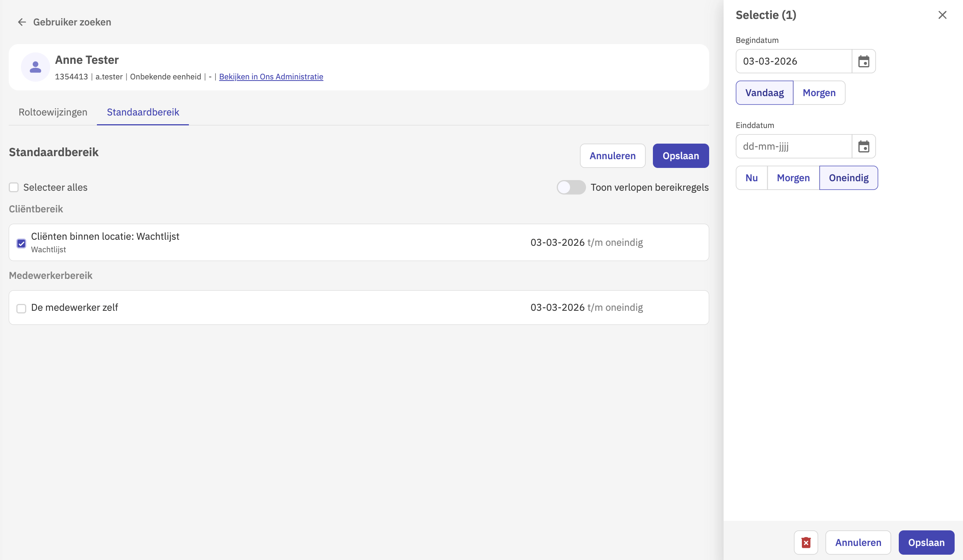The height and width of the screenshot is (560, 963).
Task: Enable Toon verlopen bereikregels toggle
Action: click(570, 187)
